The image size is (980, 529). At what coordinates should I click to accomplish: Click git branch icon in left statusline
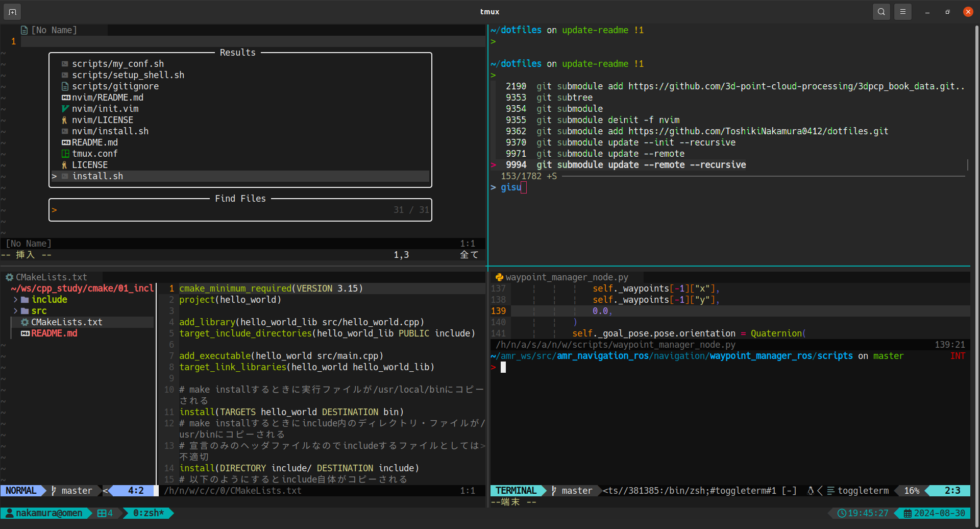[x=54, y=491]
